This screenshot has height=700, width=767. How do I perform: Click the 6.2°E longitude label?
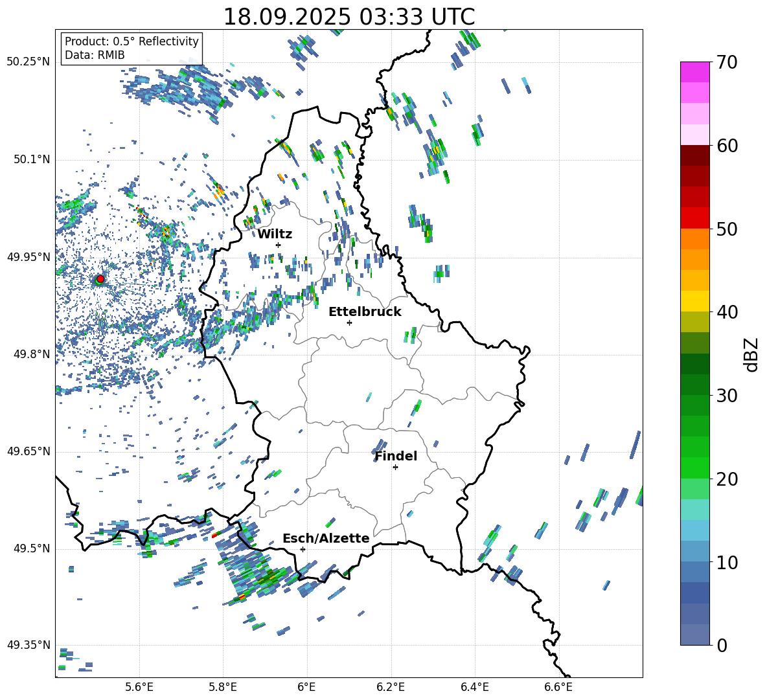click(391, 687)
